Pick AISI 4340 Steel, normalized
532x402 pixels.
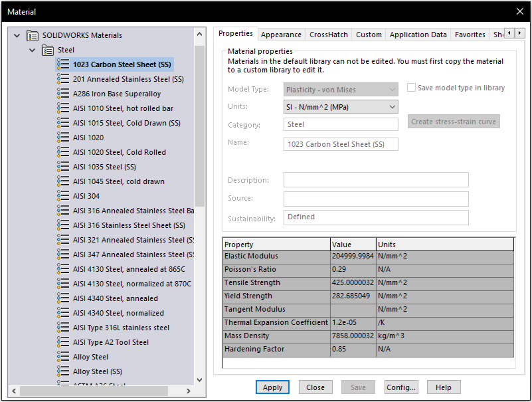tap(118, 313)
